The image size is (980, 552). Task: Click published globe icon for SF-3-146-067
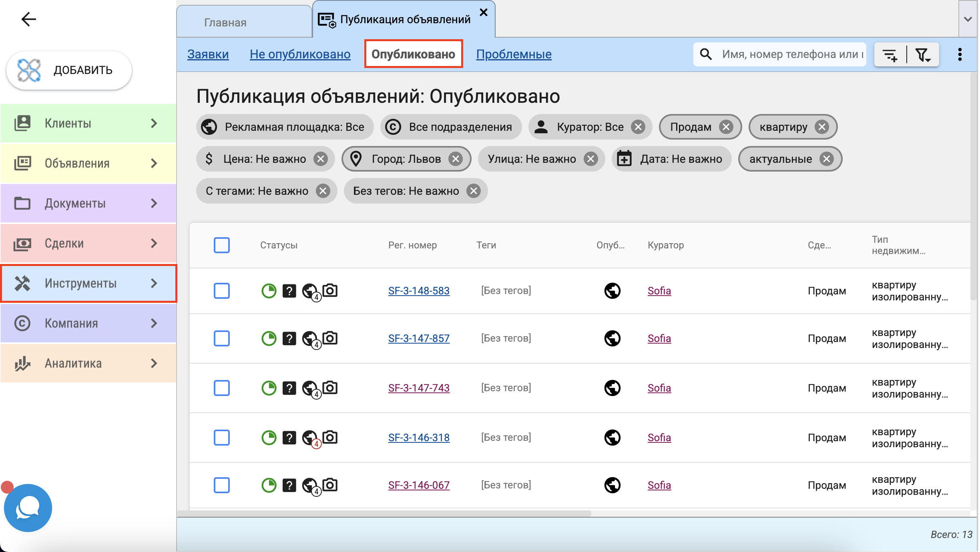[x=612, y=485]
